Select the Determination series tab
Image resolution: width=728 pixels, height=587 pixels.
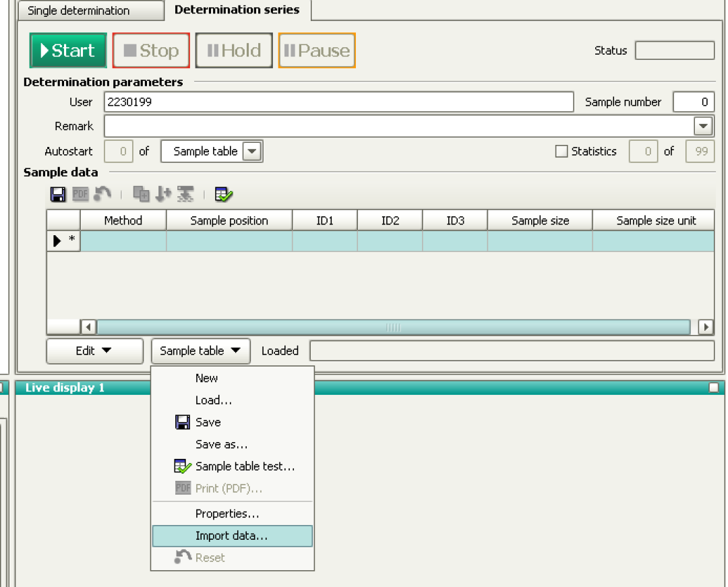pyautogui.click(x=237, y=9)
